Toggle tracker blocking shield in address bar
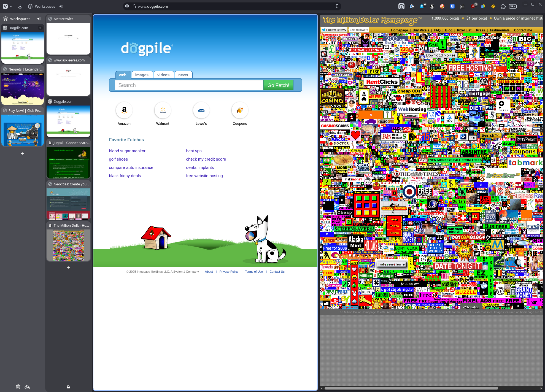 pos(127,6)
